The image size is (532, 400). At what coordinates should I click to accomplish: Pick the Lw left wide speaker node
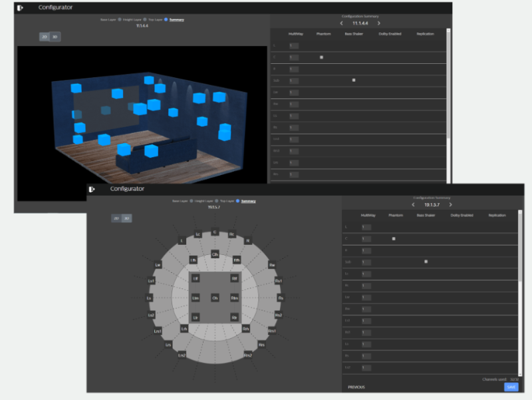pyautogui.click(x=158, y=265)
